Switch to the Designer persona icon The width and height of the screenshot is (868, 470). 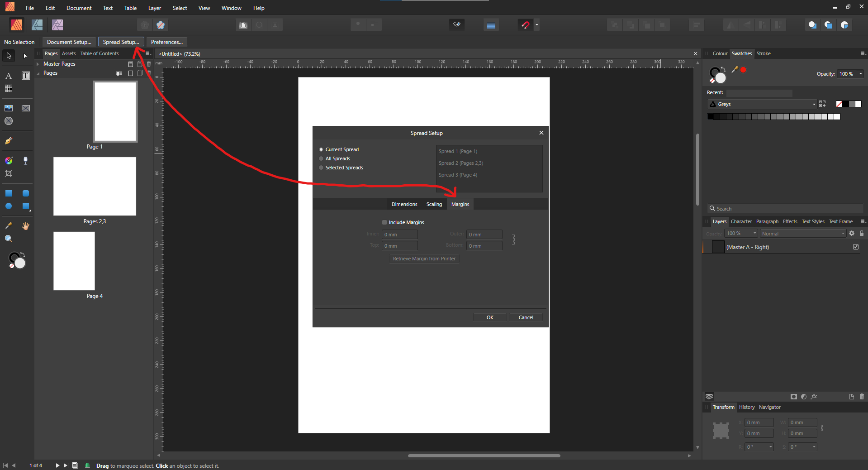37,25
